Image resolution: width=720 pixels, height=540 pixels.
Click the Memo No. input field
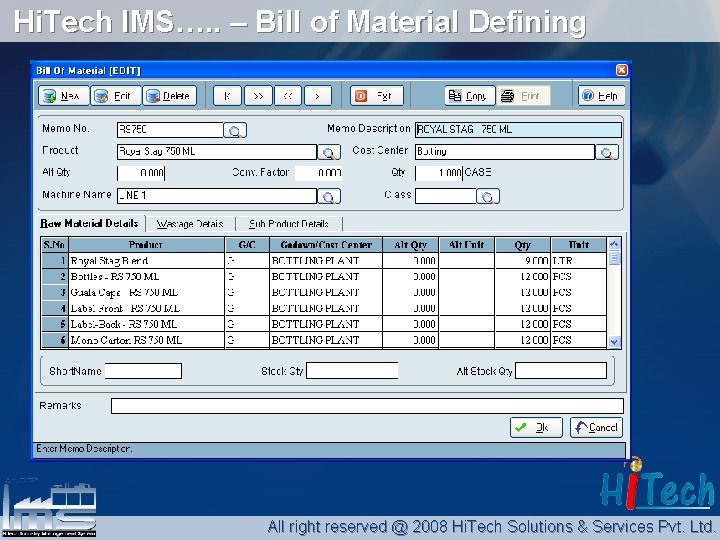click(170, 130)
